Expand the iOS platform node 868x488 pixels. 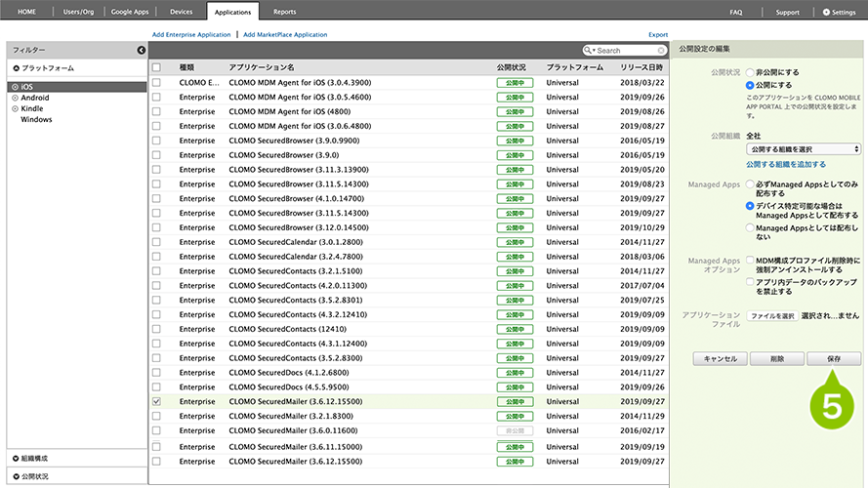[16, 87]
